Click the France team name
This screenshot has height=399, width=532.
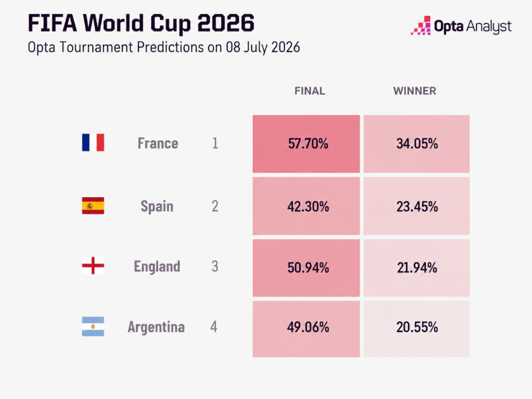pos(158,144)
